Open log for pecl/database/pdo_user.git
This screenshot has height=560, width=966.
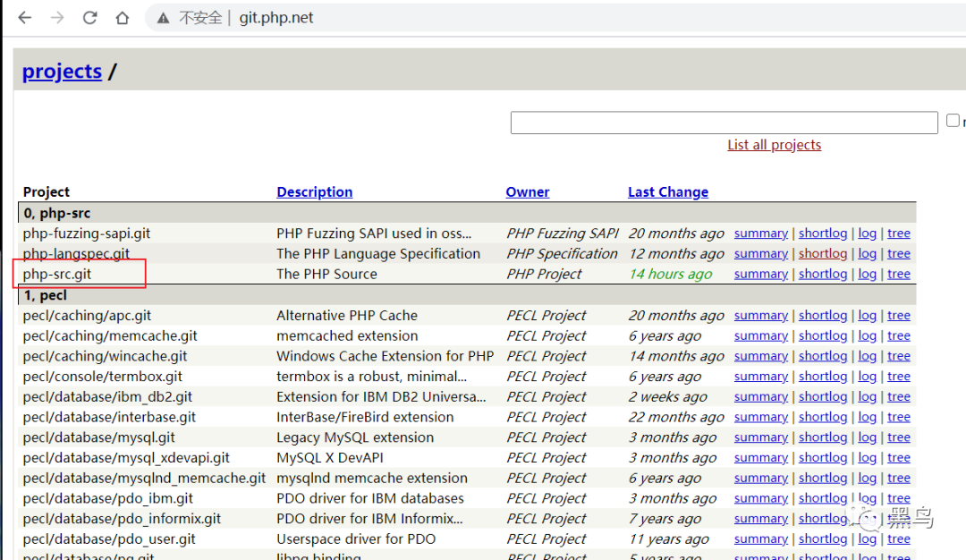tap(867, 539)
